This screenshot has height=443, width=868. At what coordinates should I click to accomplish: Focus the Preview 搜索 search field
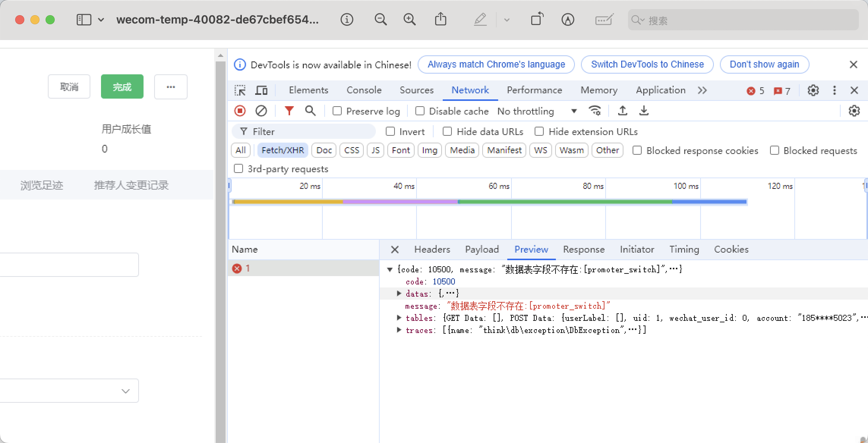coord(743,20)
